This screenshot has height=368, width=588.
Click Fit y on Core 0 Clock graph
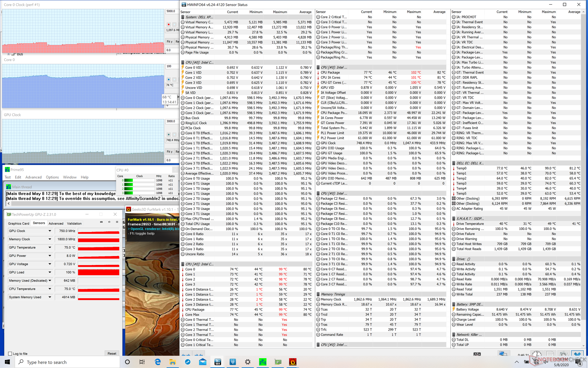click(x=169, y=41)
